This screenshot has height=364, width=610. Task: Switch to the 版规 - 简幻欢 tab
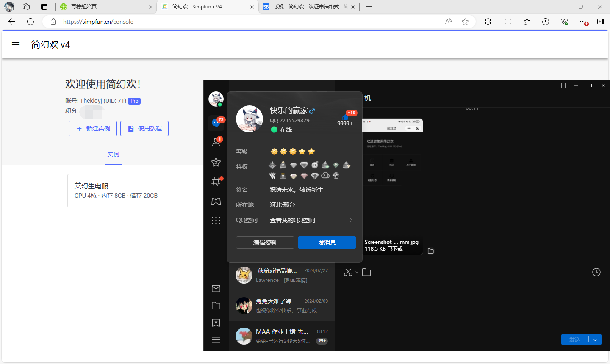point(309,7)
